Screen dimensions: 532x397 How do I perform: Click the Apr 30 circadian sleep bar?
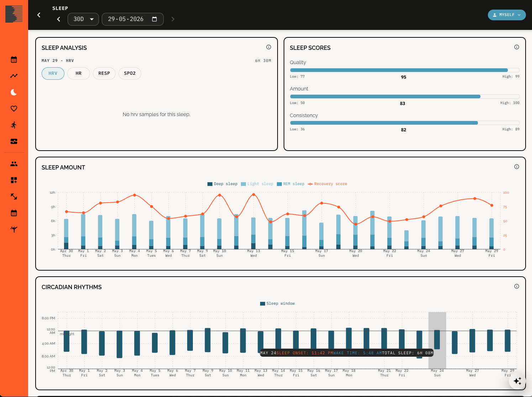[67, 341]
